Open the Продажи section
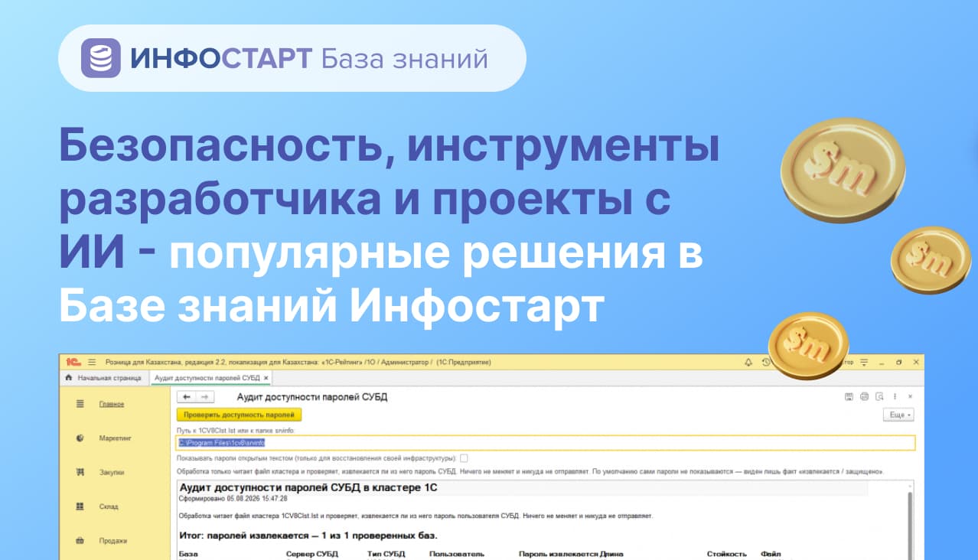The height and width of the screenshot is (560, 978). click(x=113, y=541)
